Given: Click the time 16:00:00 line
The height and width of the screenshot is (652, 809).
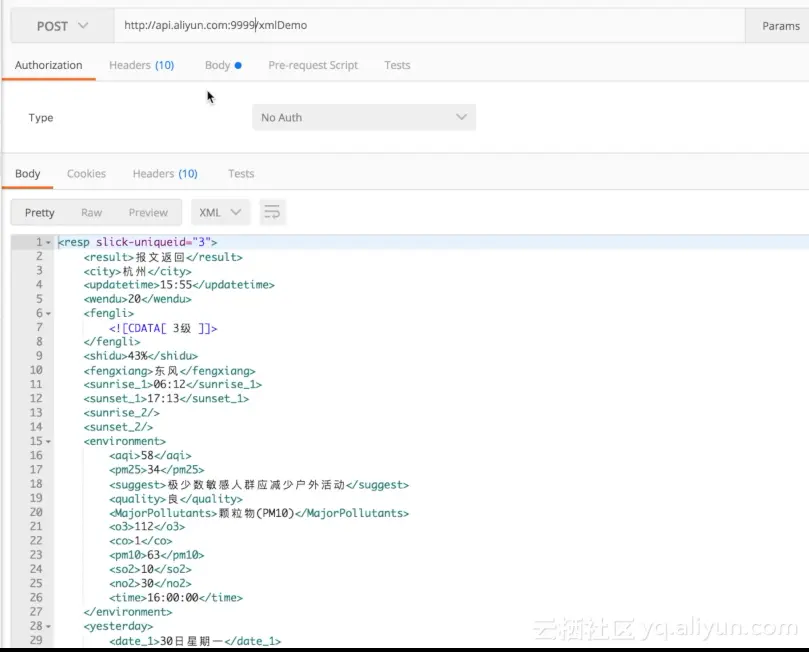Looking at the screenshot, I should pos(175,597).
